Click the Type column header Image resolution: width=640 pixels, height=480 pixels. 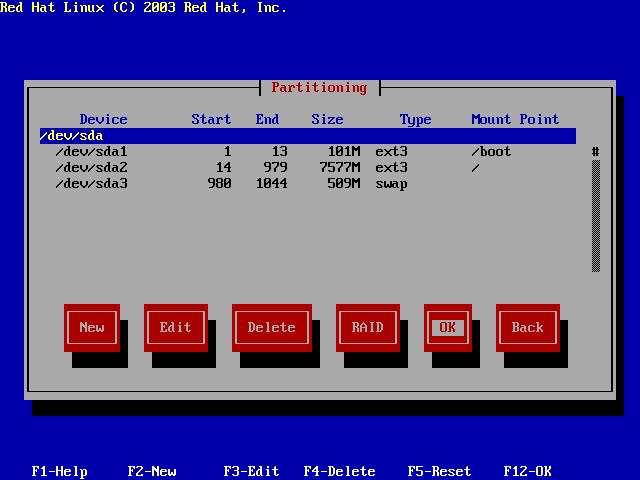[x=416, y=120]
